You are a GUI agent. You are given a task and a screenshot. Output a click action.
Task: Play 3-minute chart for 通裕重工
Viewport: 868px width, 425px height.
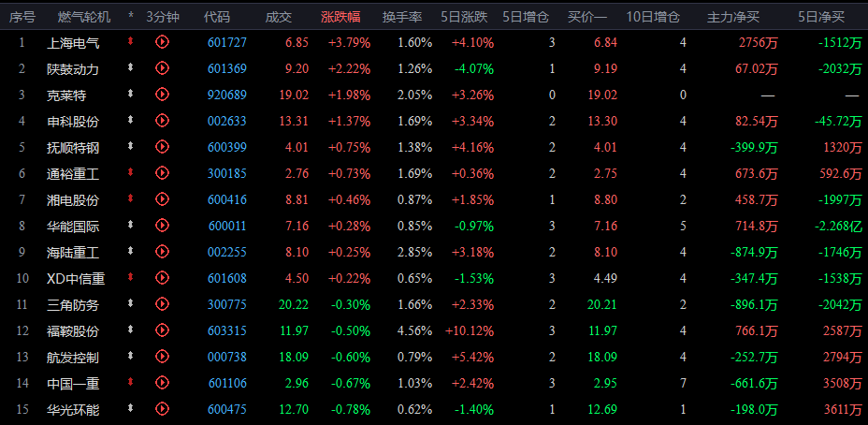click(x=162, y=173)
